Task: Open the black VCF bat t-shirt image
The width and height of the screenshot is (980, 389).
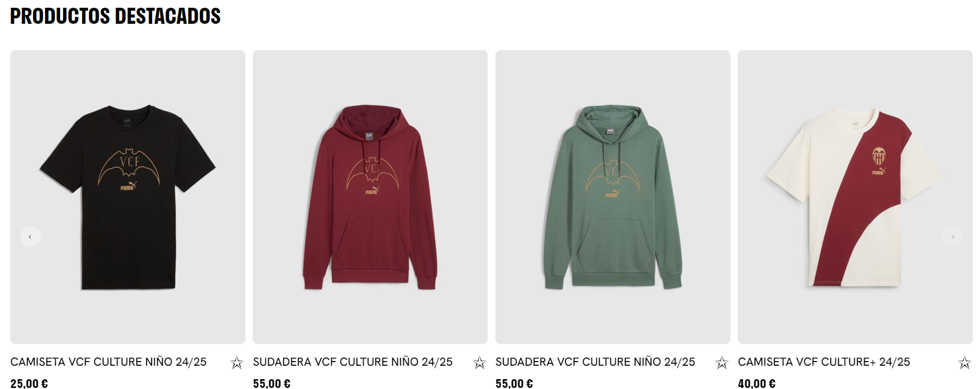Action: 128,197
